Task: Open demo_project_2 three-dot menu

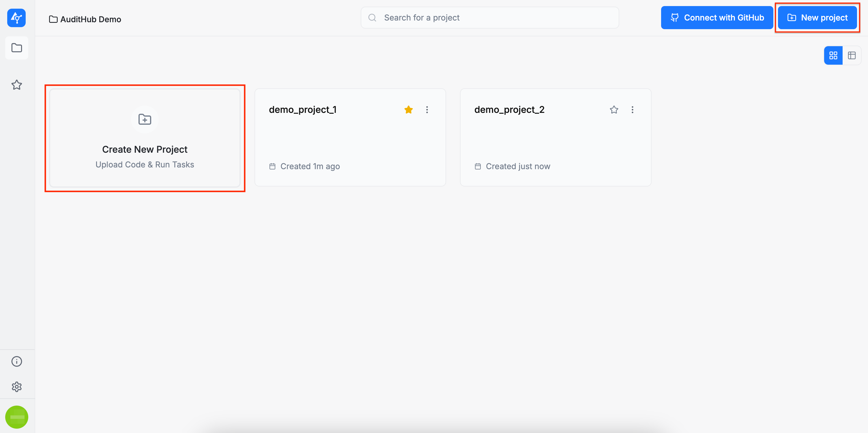Action: click(x=632, y=109)
